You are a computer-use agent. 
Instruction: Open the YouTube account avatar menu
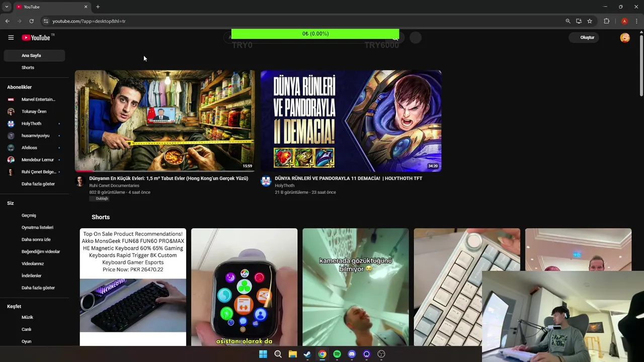pos(625,38)
